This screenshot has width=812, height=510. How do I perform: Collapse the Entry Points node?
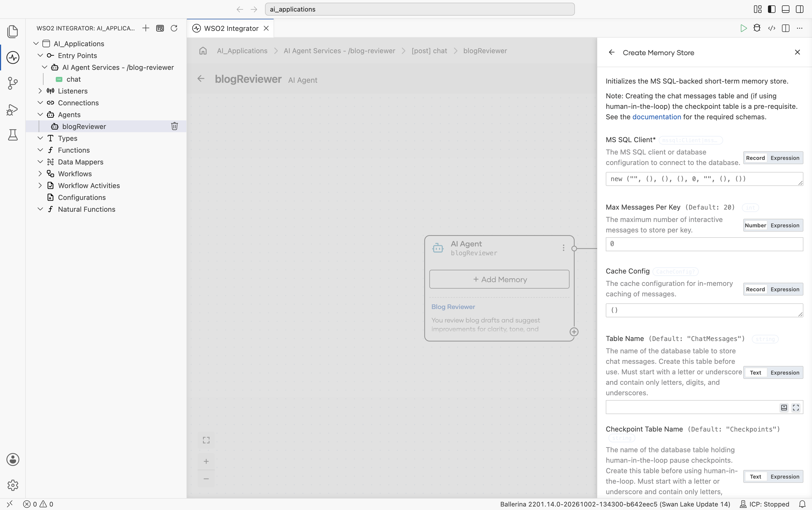point(40,55)
